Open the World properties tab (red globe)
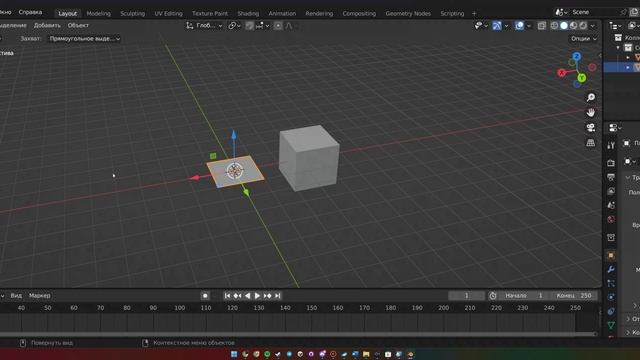Image resolution: width=640 pixels, height=360 pixels. pyautogui.click(x=611, y=219)
